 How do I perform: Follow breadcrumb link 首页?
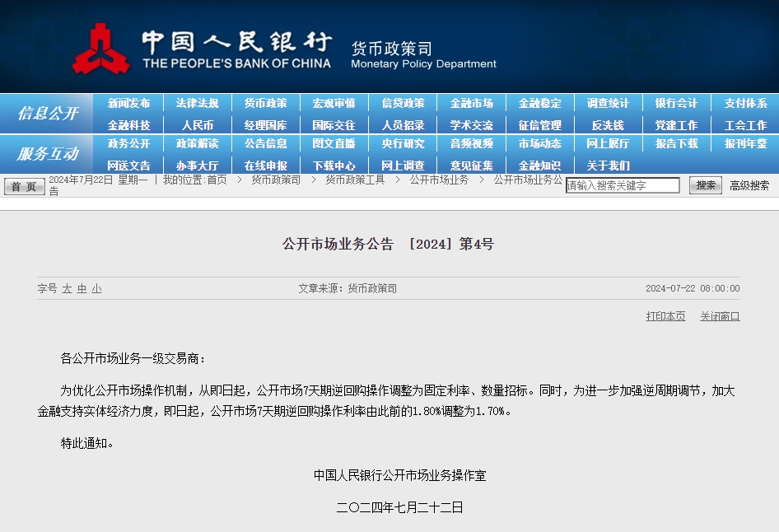click(217, 180)
